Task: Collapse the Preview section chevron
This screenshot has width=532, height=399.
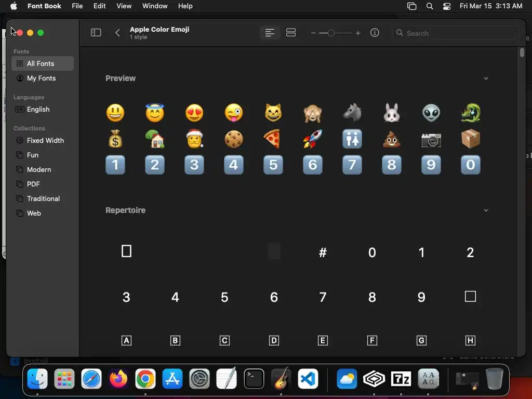Action: [486, 78]
